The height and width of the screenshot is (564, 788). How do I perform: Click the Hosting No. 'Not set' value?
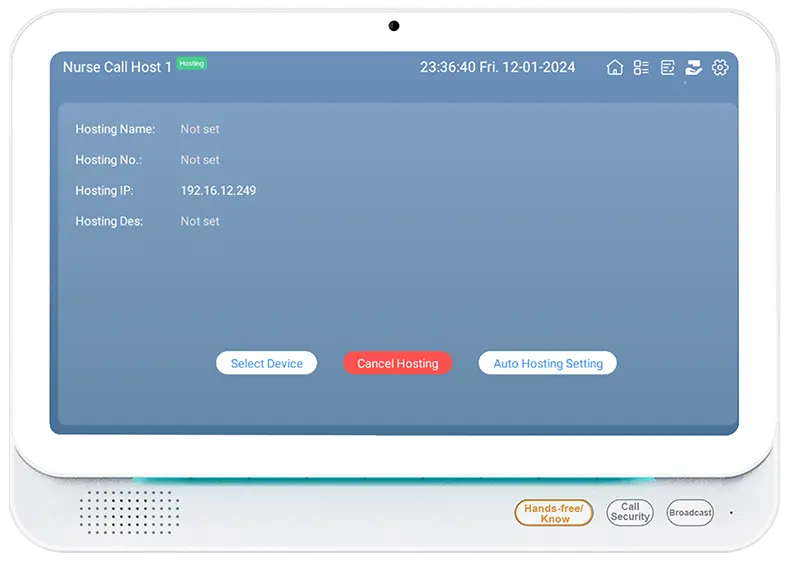200,160
